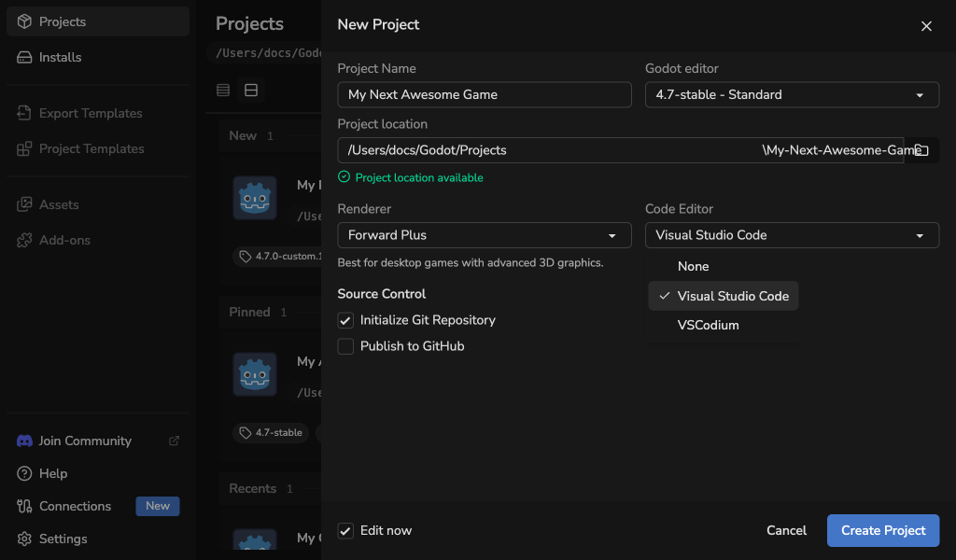Select the Add-ons puzzle icon
This screenshot has height=560, width=956.
tap(24, 240)
